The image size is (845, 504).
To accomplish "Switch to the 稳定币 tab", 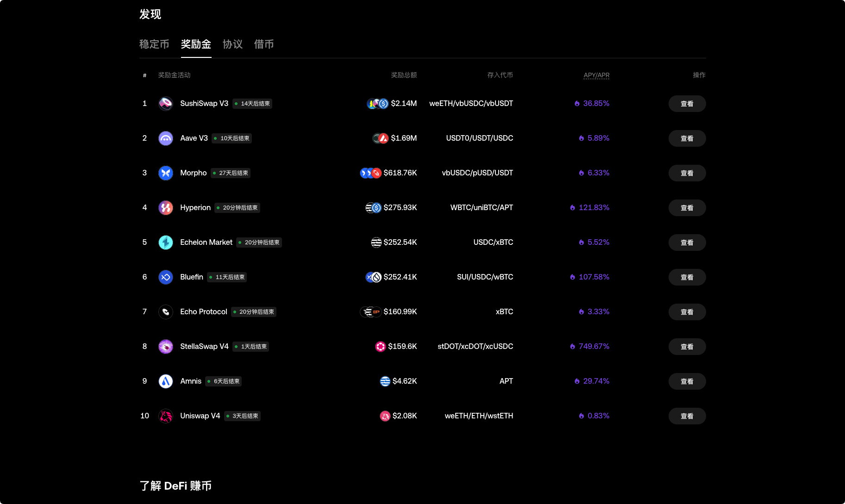I will (x=154, y=44).
